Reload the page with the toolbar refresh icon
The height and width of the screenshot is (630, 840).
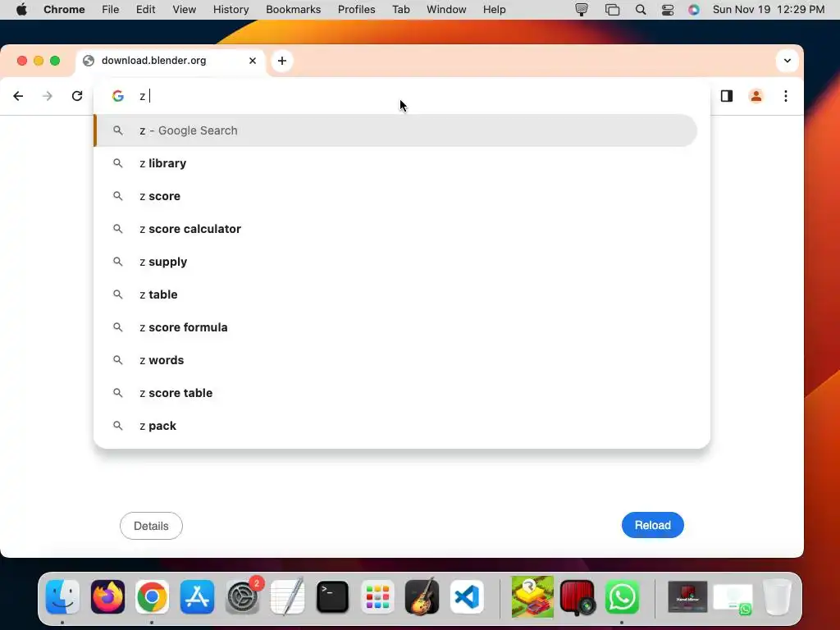point(77,96)
